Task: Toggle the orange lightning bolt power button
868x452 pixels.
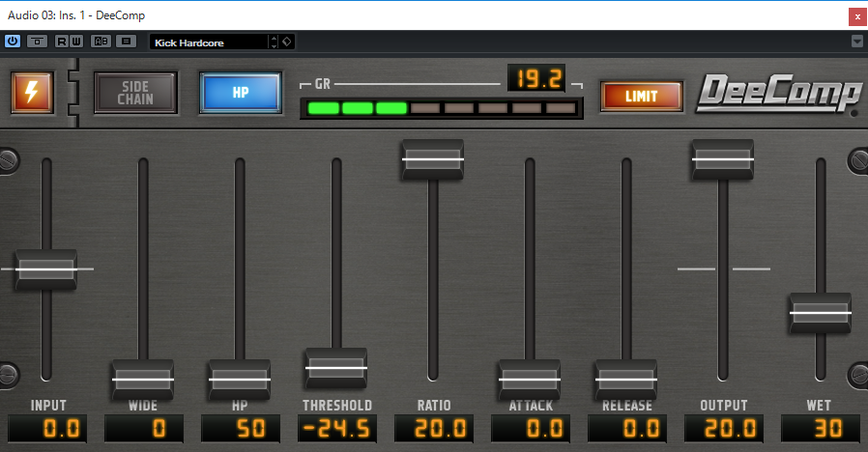Action: click(32, 93)
